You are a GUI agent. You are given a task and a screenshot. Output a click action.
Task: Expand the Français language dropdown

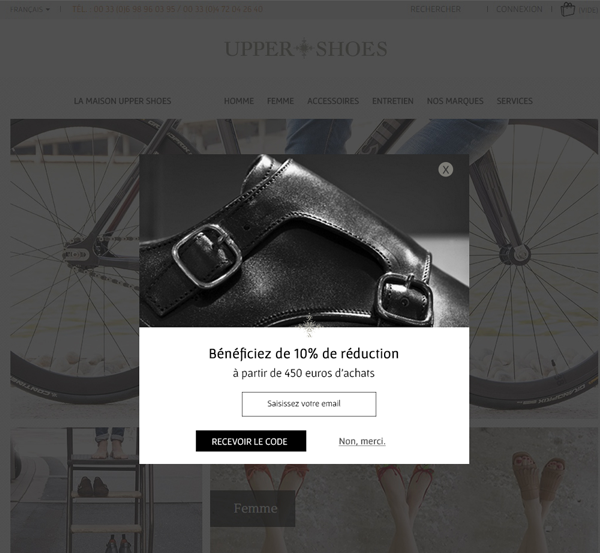tap(30, 9)
